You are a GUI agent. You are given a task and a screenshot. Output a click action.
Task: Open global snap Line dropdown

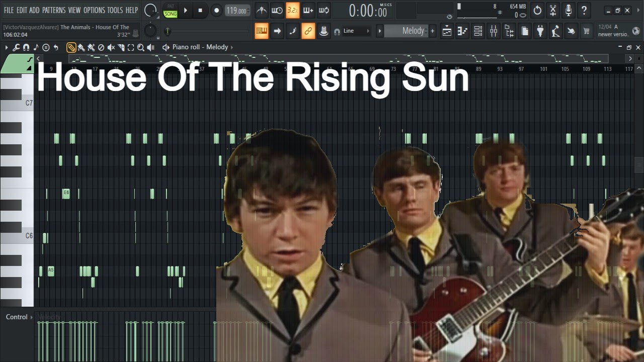356,31
